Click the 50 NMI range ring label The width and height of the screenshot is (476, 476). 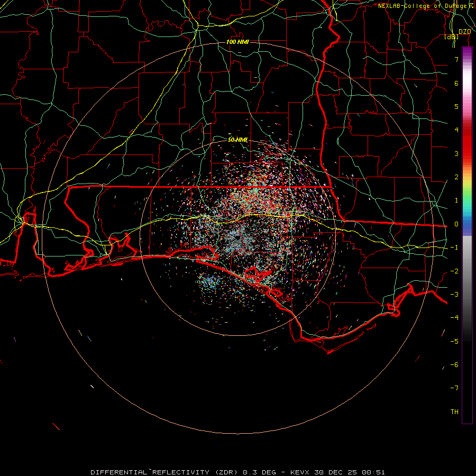point(238,140)
